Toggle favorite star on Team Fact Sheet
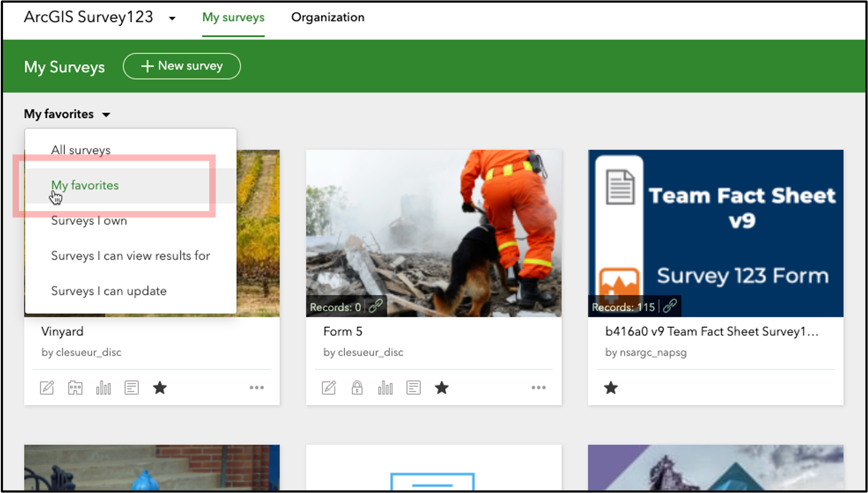868x493 pixels. click(x=611, y=388)
